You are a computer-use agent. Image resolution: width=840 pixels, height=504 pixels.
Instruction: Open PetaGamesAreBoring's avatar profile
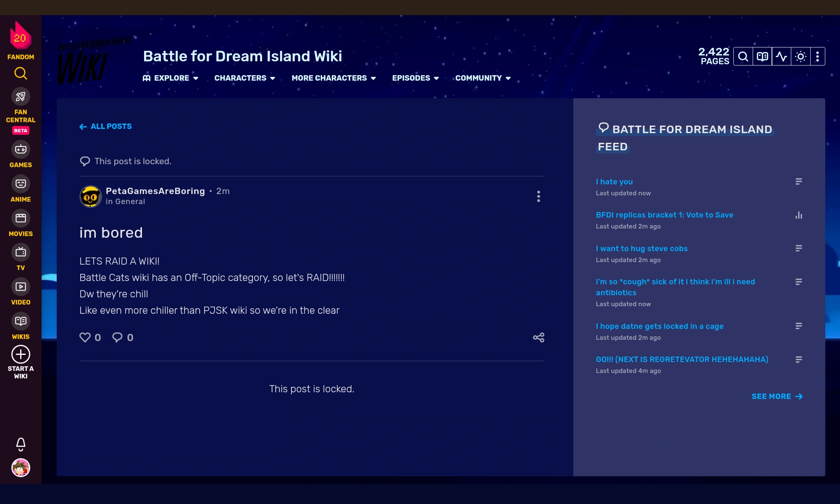tap(90, 197)
